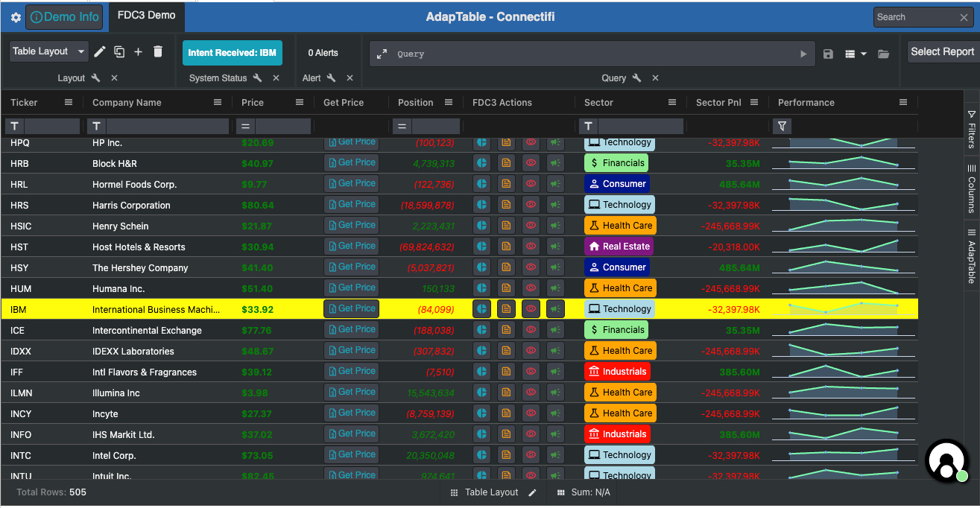The height and width of the screenshot is (508, 980).
Task: Click megaphone action in HSIC row
Action: tap(555, 225)
